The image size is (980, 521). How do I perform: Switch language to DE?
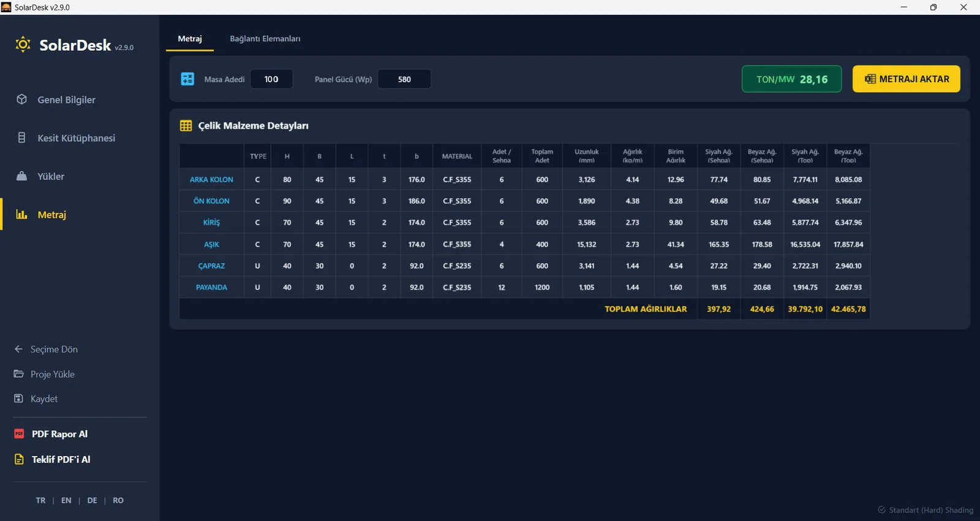click(x=92, y=500)
